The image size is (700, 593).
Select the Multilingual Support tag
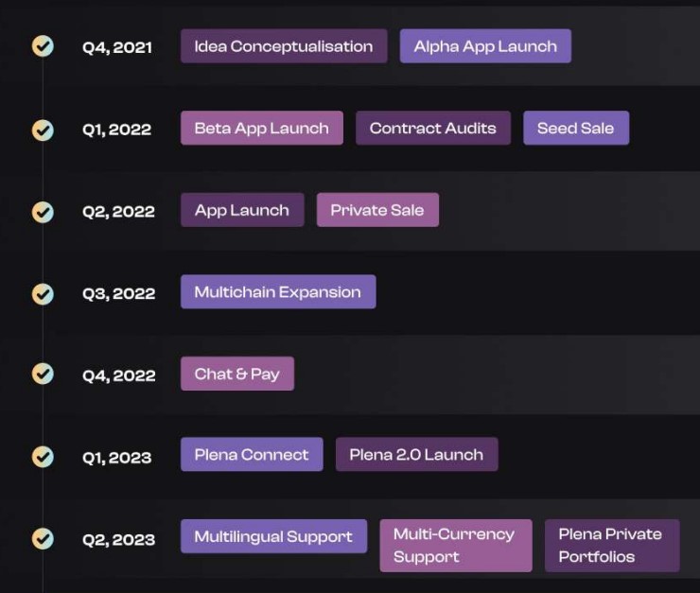click(273, 537)
